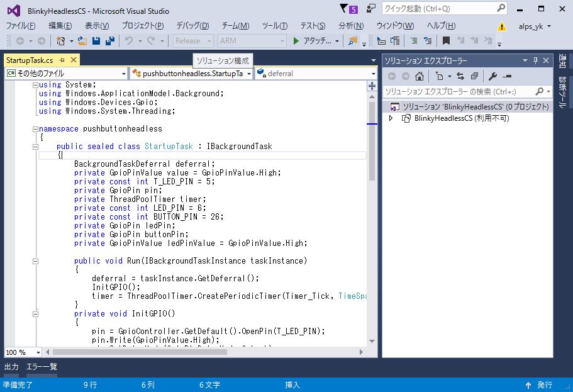
Task: Open the editor tab list dropdown arrow
Action: tap(373, 60)
